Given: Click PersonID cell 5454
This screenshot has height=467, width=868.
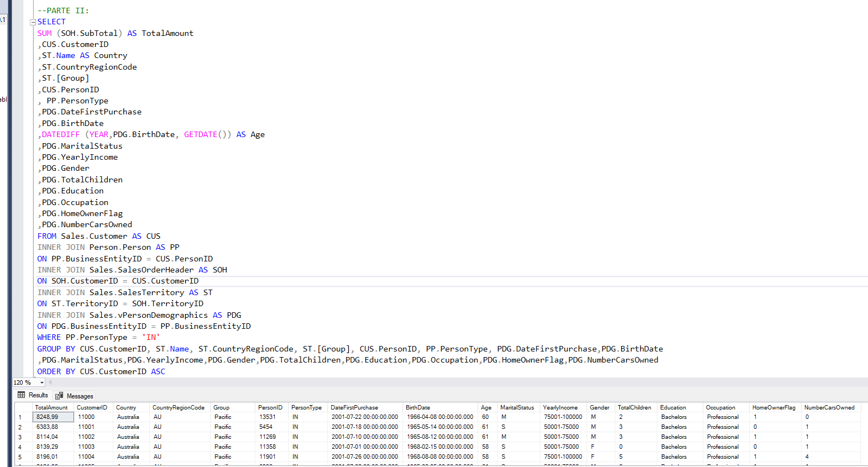Looking at the screenshot, I should 271,427.
